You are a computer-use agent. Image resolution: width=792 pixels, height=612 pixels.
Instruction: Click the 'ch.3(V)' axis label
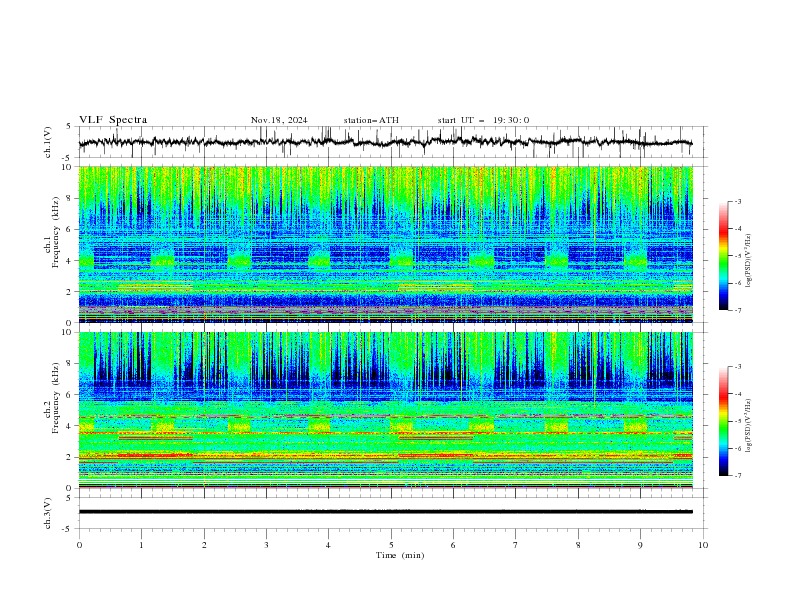48,513
